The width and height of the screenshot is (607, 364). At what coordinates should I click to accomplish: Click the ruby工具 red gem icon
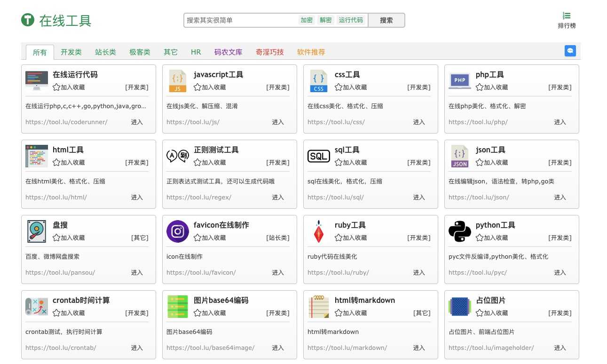(319, 231)
